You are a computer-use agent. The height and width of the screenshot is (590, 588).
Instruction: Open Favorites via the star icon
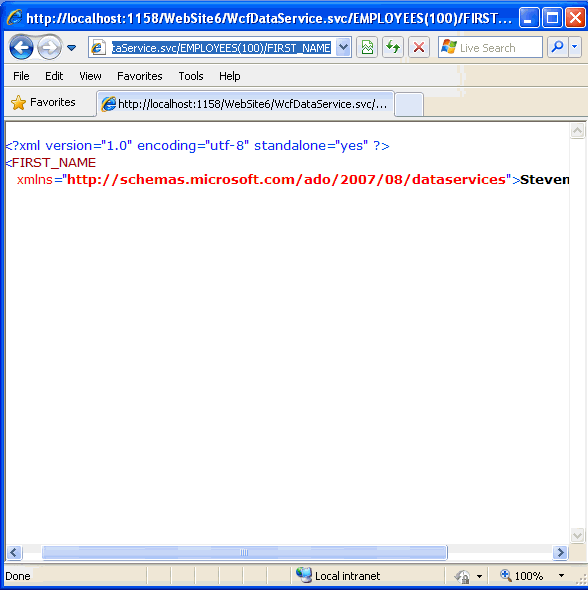click(x=18, y=102)
